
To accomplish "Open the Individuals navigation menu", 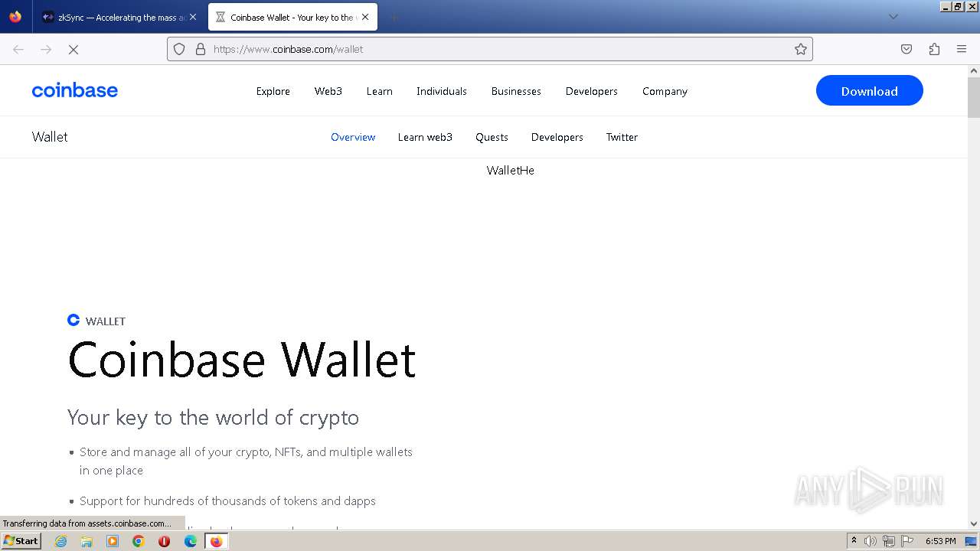I will (x=442, y=91).
